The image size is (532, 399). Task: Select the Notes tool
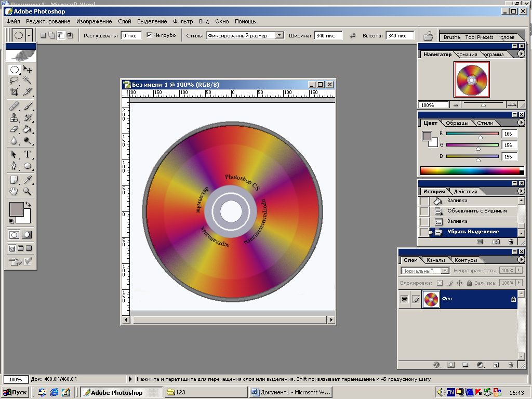(14, 180)
